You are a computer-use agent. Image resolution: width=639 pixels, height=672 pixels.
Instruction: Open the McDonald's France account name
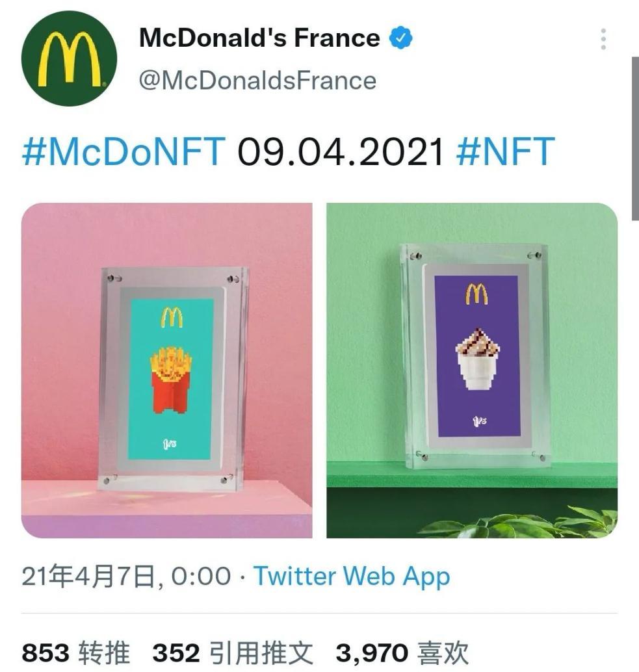pyautogui.click(x=259, y=38)
